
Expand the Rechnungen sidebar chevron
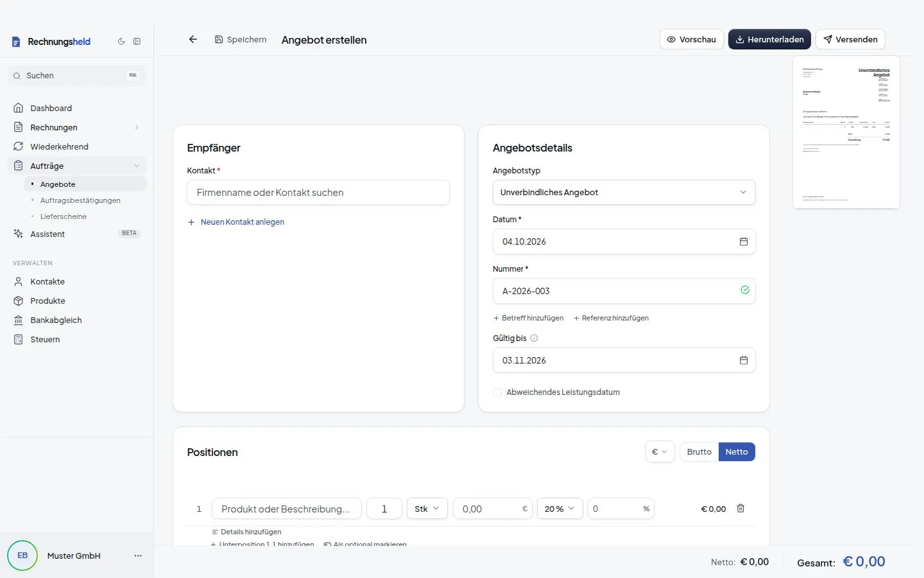tap(137, 127)
